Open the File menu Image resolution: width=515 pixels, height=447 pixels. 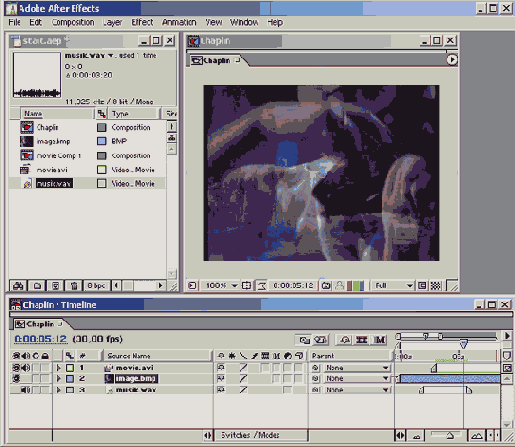tap(14, 22)
